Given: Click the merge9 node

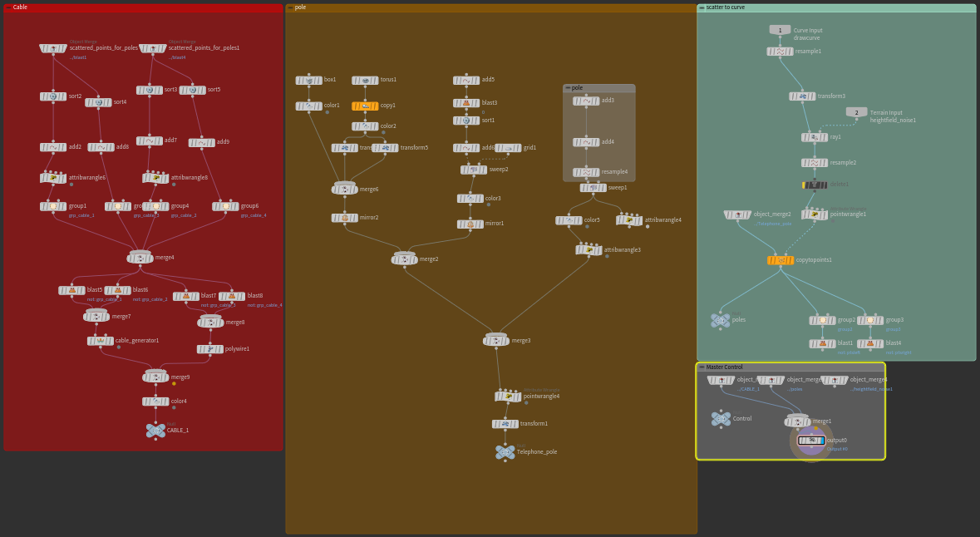Looking at the screenshot, I should pyautogui.click(x=155, y=377).
